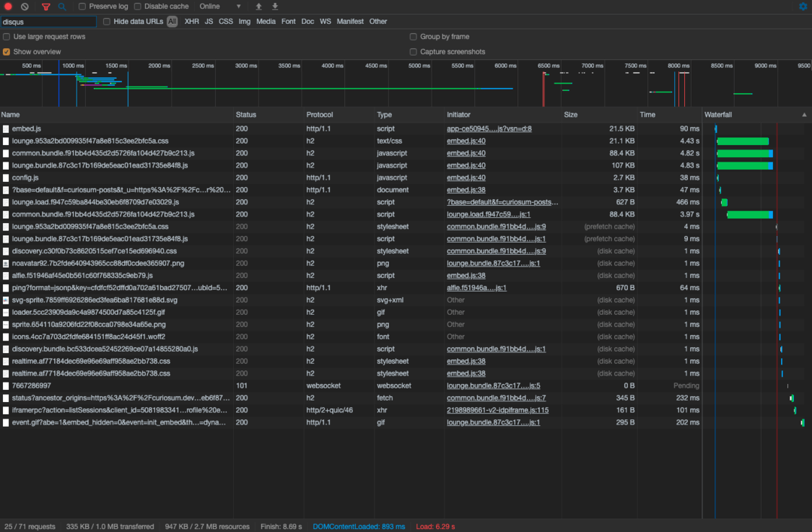The width and height of the screenshot is (812, 532).
Task: Open the network search magnifier
Action: (62, 7)
